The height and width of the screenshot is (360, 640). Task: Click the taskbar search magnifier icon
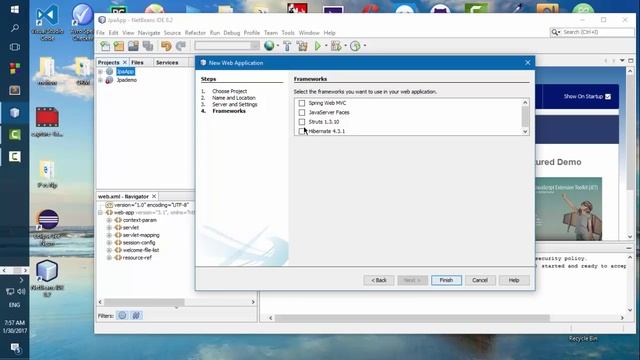pos(15,28)
